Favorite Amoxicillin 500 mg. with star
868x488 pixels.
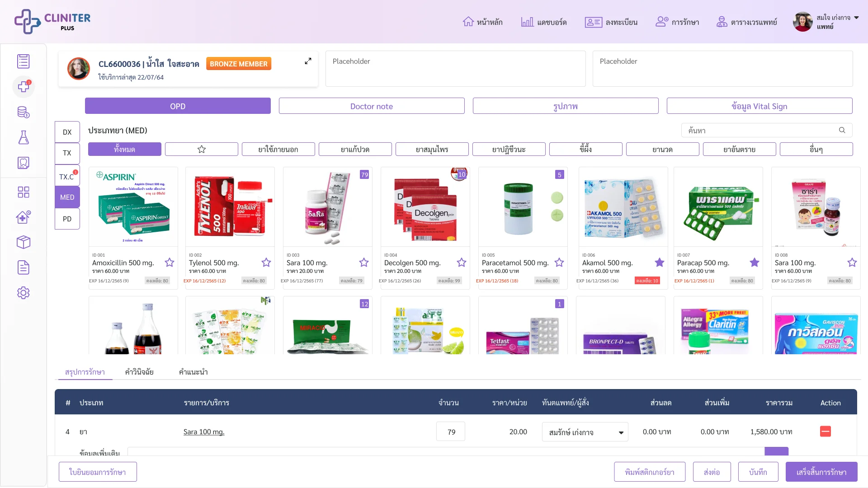[x=170, y=262]
